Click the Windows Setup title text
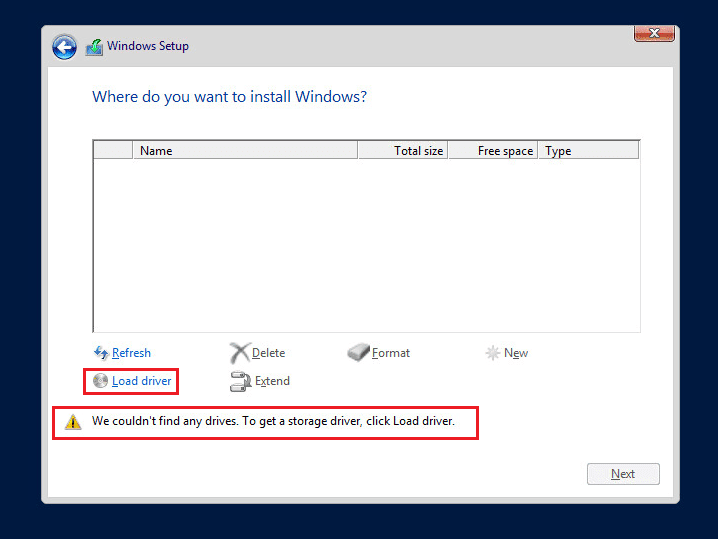Viewport: 718px width, 539px height. click(148, 46)
